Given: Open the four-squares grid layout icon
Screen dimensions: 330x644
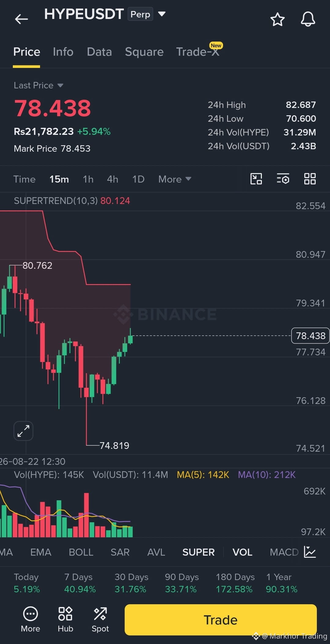Looking at the screenshot, I should point(310,179).
